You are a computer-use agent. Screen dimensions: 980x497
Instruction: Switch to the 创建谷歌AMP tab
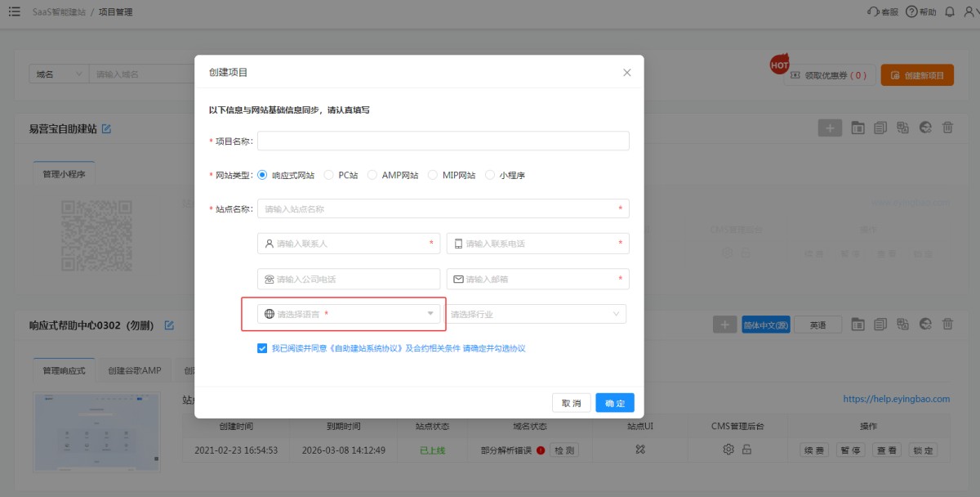tap(135, 370)
